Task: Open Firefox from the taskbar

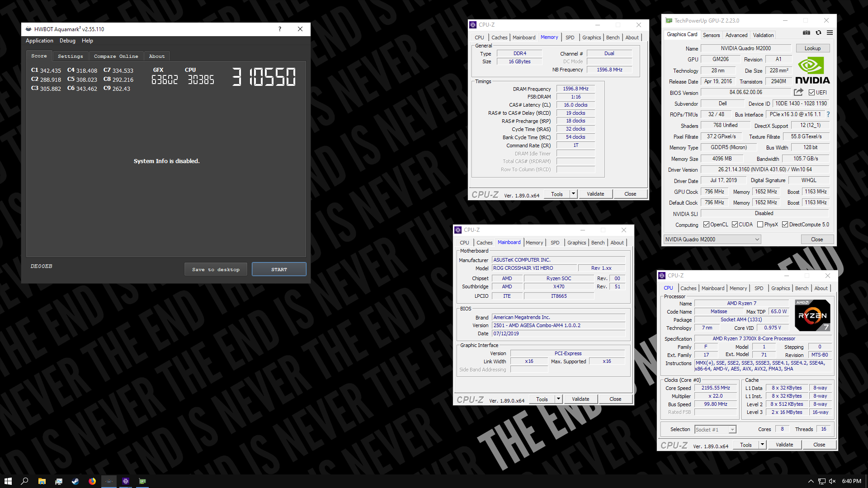Action: tap(92, 481)
